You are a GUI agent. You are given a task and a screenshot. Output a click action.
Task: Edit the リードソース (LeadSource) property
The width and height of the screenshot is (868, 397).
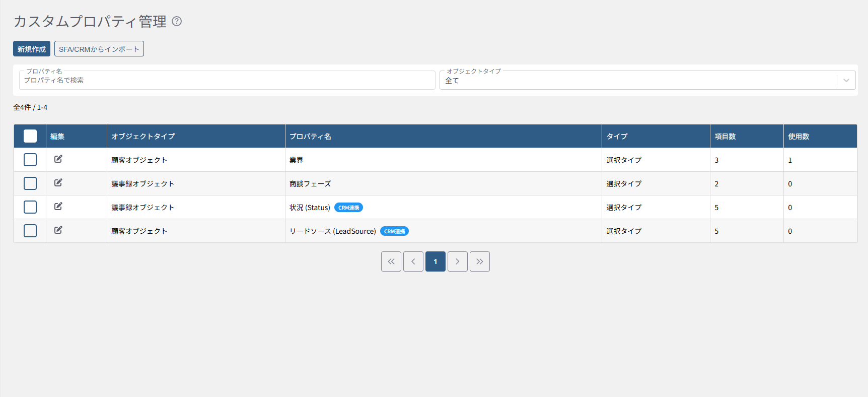pyautogui.click(x=58, y=230)
